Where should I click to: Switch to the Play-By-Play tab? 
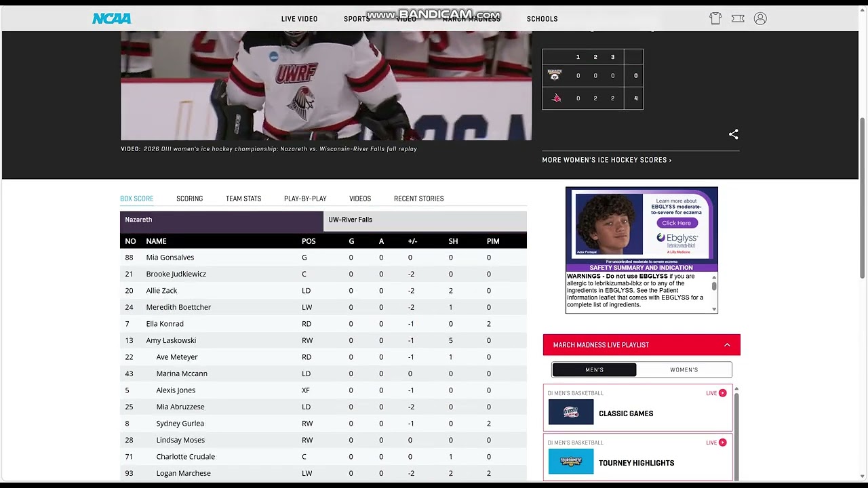(x=305, y=199)
